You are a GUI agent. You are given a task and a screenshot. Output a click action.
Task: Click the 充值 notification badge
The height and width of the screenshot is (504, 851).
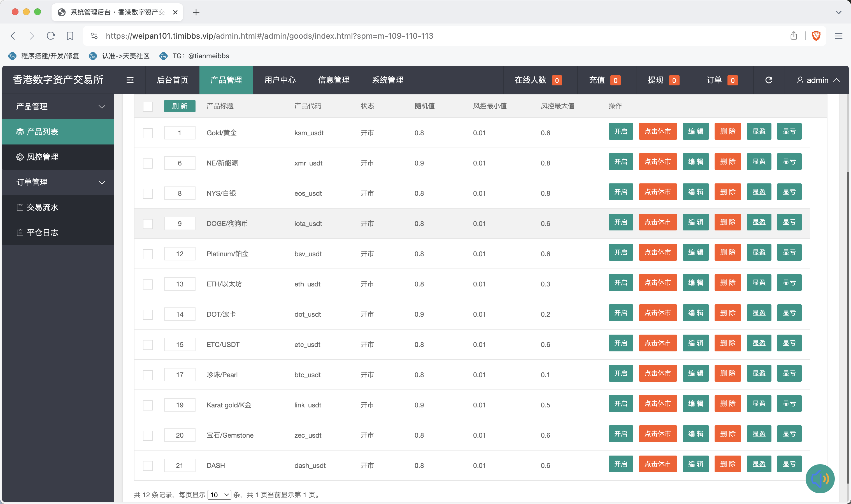pyautogui.click(x=615, y=80)
